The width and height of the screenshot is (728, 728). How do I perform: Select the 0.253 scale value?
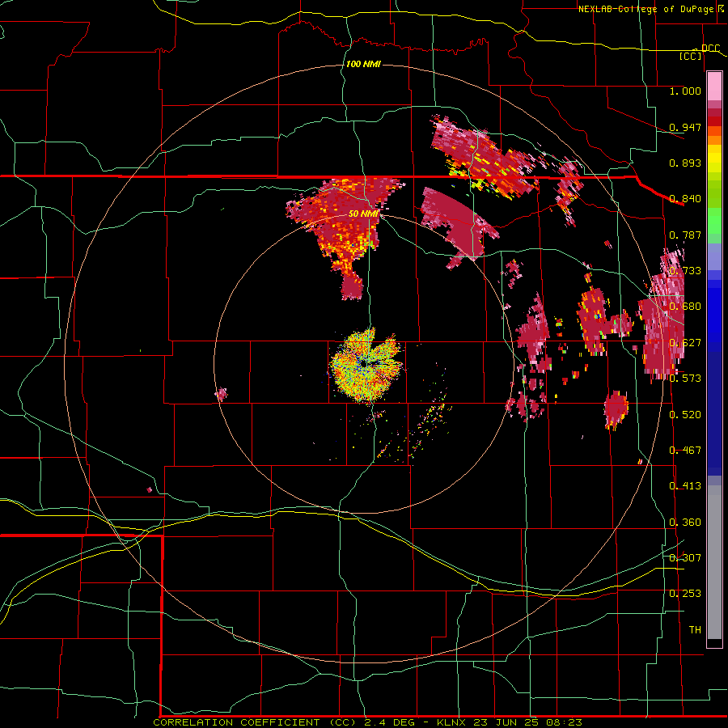pyautogui.click(x=685, y=594)
